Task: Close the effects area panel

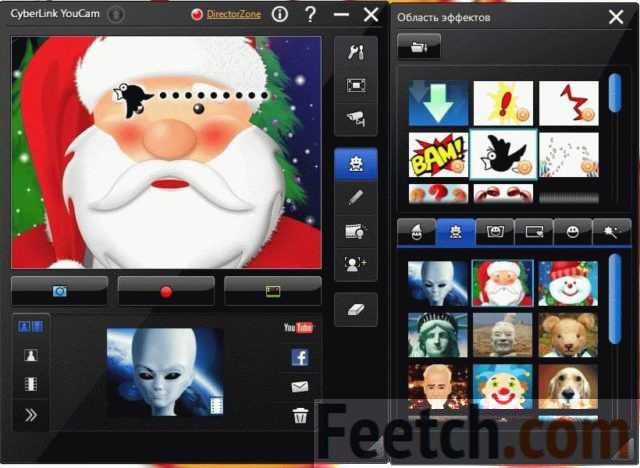Action: [x=616, y=18]
